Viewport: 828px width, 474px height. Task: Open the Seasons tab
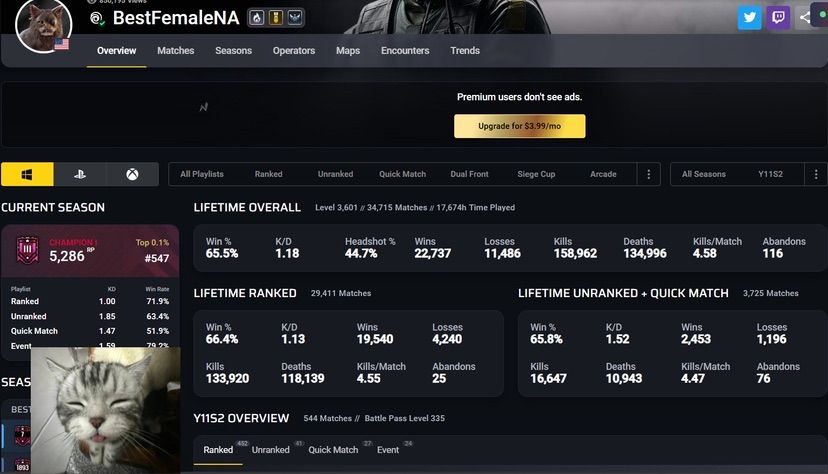pyautogui.click(x=233, y=51)
